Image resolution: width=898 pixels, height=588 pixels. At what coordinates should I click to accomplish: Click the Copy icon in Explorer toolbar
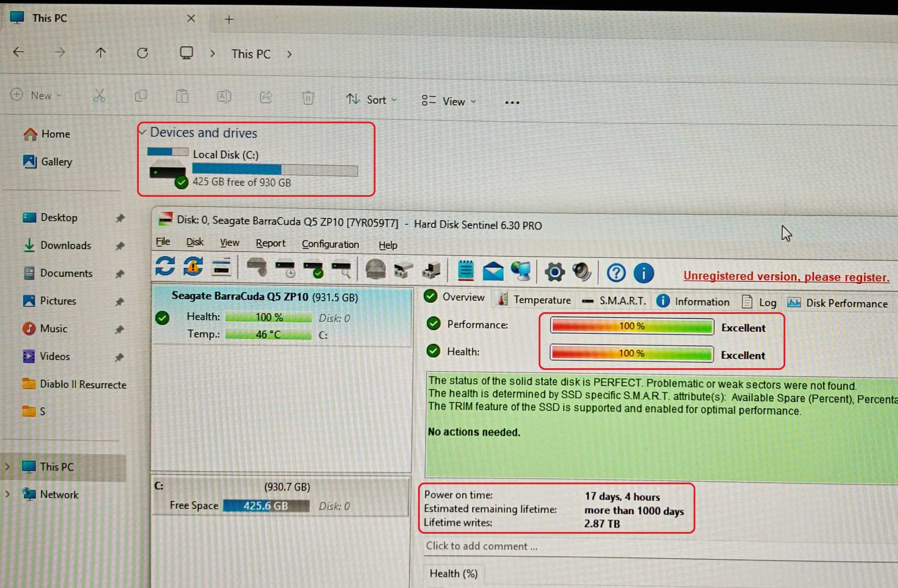[x=141, y=96]
